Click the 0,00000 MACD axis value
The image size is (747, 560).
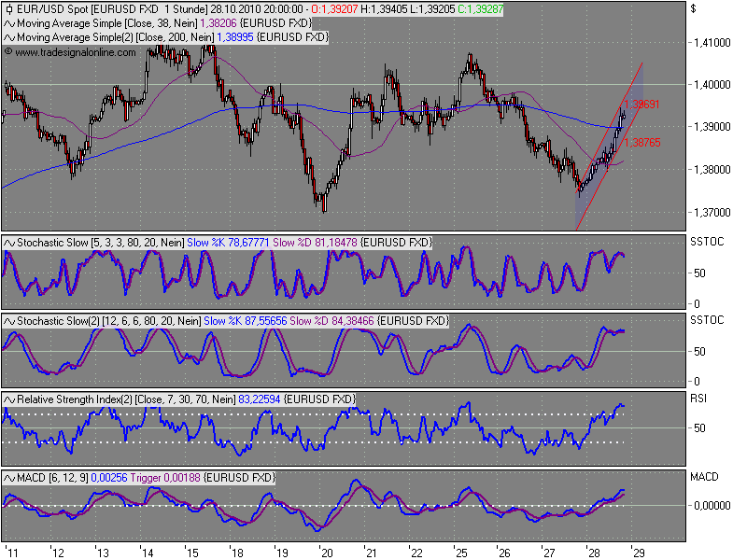[712, 506]
